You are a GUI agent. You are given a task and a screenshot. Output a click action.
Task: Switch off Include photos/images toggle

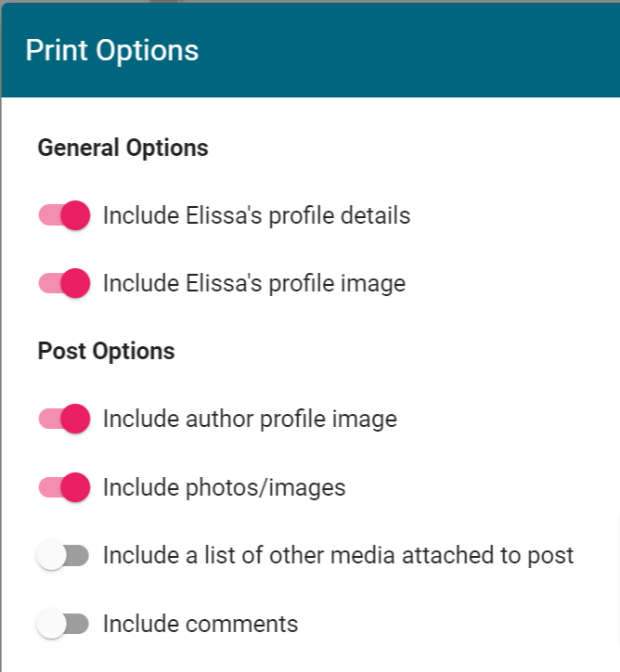(64, 486)
